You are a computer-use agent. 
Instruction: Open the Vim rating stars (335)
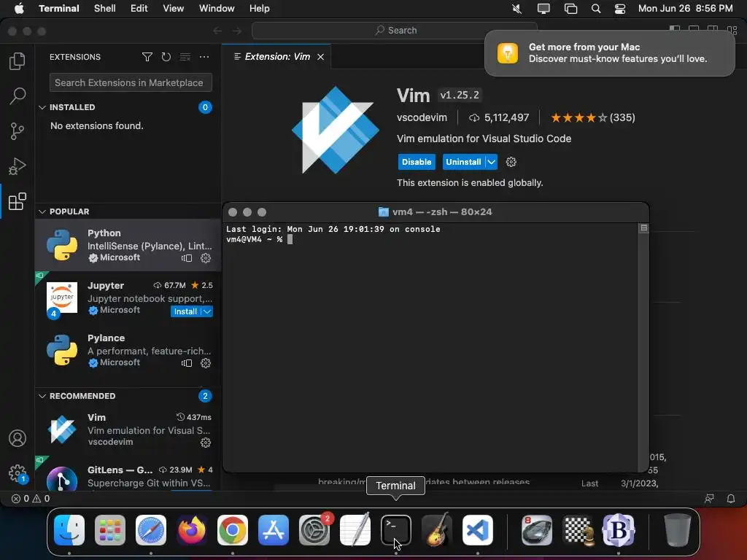click(x=592, y=117)
